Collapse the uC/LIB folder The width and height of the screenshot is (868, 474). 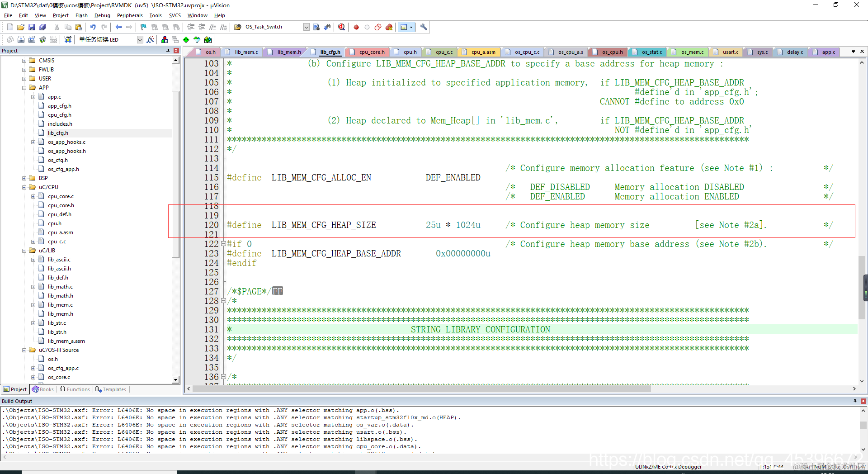[24, 251]
